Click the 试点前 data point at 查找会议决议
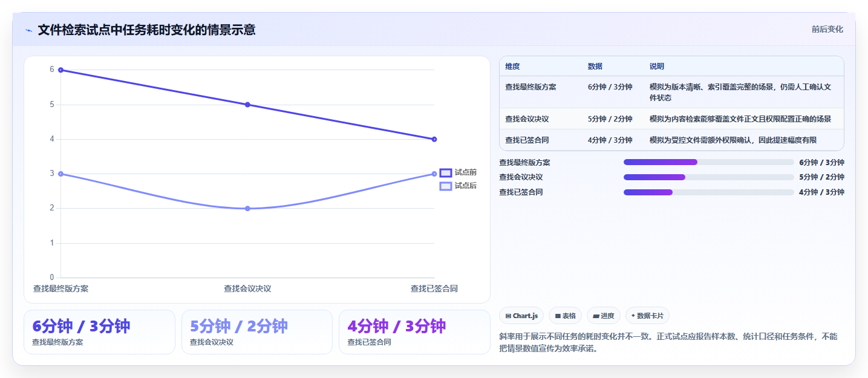This screenshot has width=868, height=378. coord(247,105)
